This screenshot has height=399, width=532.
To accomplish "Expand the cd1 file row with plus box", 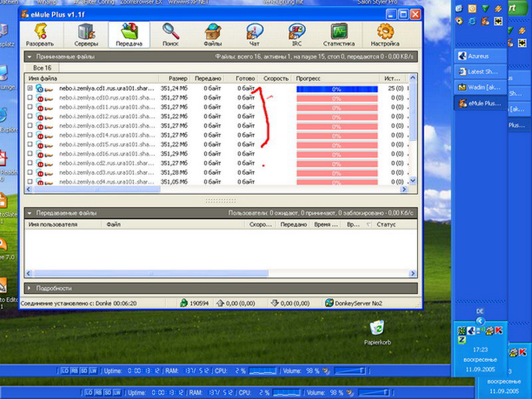I will [x=30, y=88].
